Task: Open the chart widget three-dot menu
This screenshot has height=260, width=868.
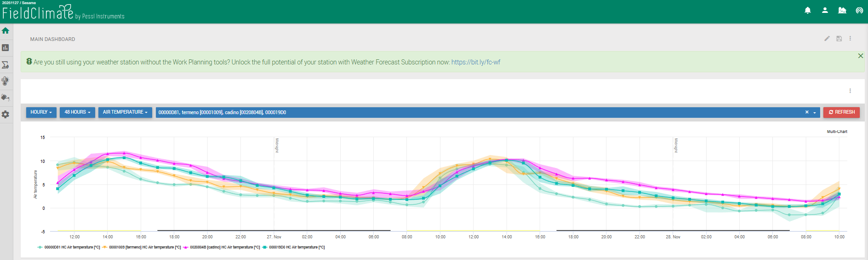Action: pyautogui.click(x=850, y=91)
